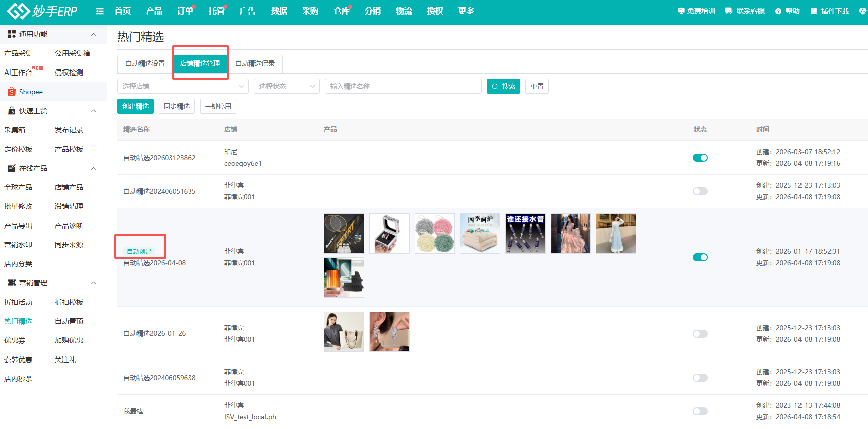The height and width of the screenshot is (429, 868).
Task: Open 帮助 question mark icon
Action: pyautogui.click(x=778, y=11)
